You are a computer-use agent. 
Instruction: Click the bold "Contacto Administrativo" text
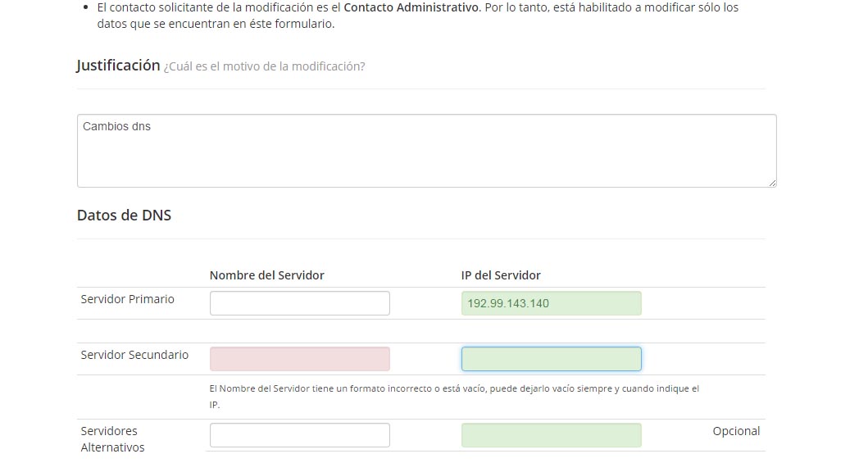coord(411,7)
